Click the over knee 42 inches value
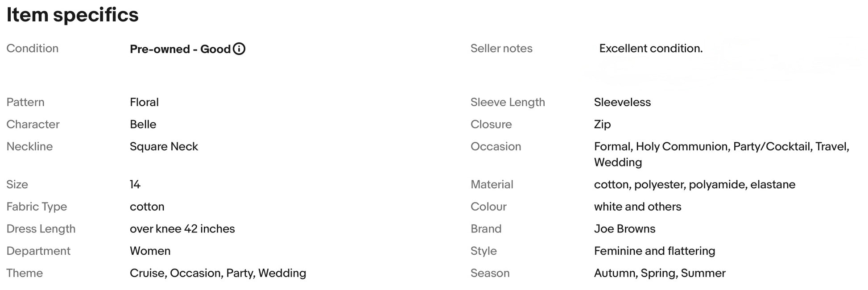 (182, 229)
